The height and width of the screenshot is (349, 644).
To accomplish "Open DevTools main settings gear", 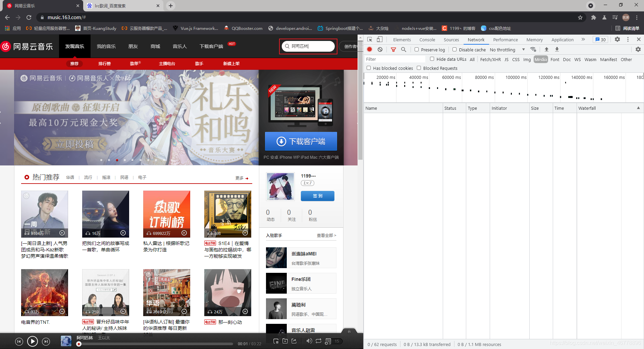I will [x=617, y=39].
